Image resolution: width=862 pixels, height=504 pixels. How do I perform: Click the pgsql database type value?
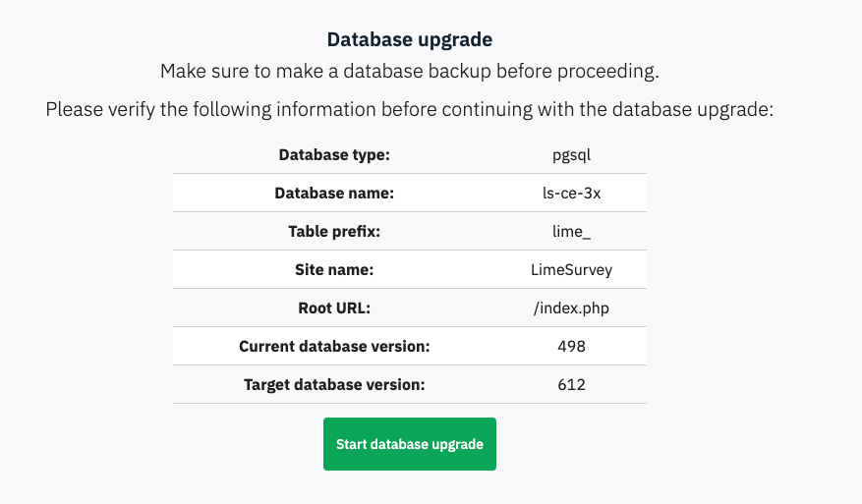pos(571,155)
